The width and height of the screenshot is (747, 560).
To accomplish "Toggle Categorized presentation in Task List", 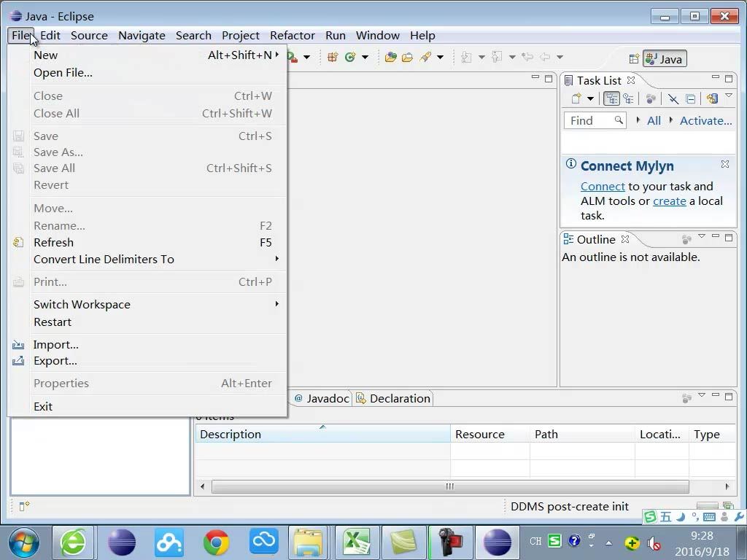I will point(611,98).
